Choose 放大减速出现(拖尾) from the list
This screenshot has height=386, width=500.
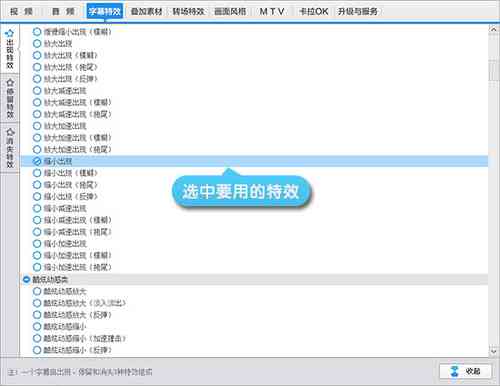tap(72, 114)
